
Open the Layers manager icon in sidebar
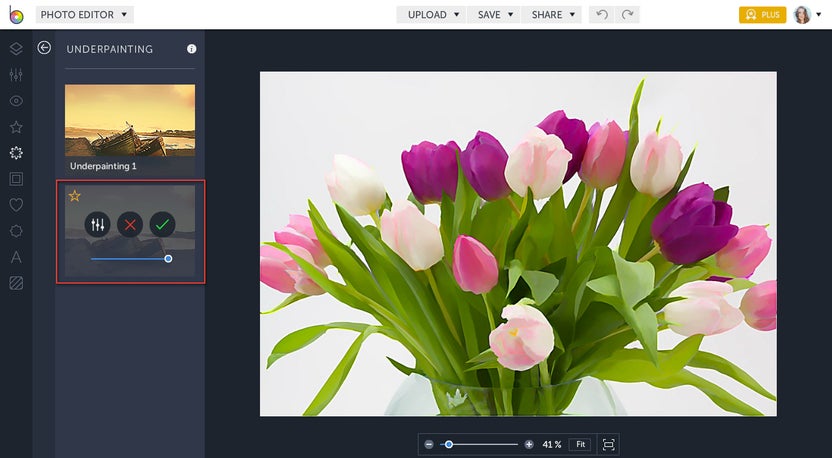click(16, 49)
